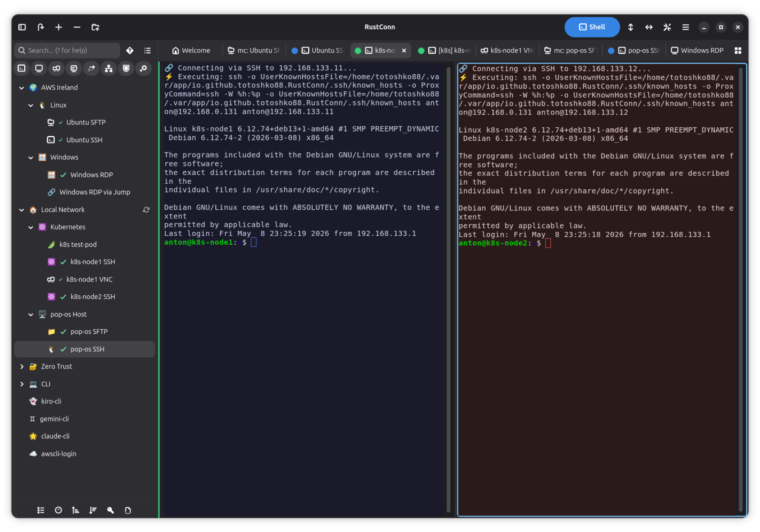The image size is (760, 532).
Task: Open the checklist icon in the sidebar footer
Action: pyautogui.click(x=41, y=510)
